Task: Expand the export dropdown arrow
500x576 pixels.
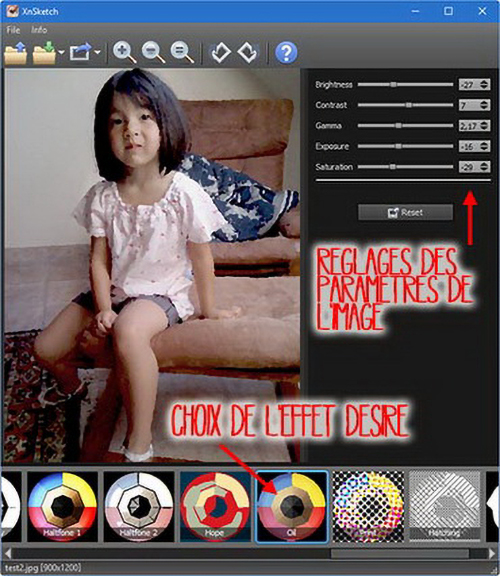Action: coord(97,53)
